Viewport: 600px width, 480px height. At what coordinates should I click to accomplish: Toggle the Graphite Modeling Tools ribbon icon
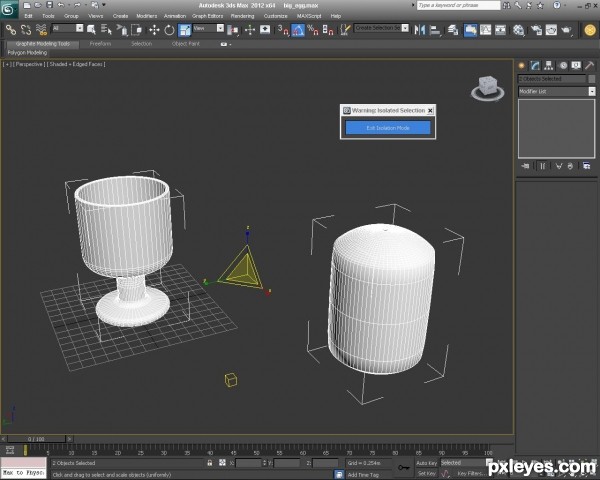(470, 29)
